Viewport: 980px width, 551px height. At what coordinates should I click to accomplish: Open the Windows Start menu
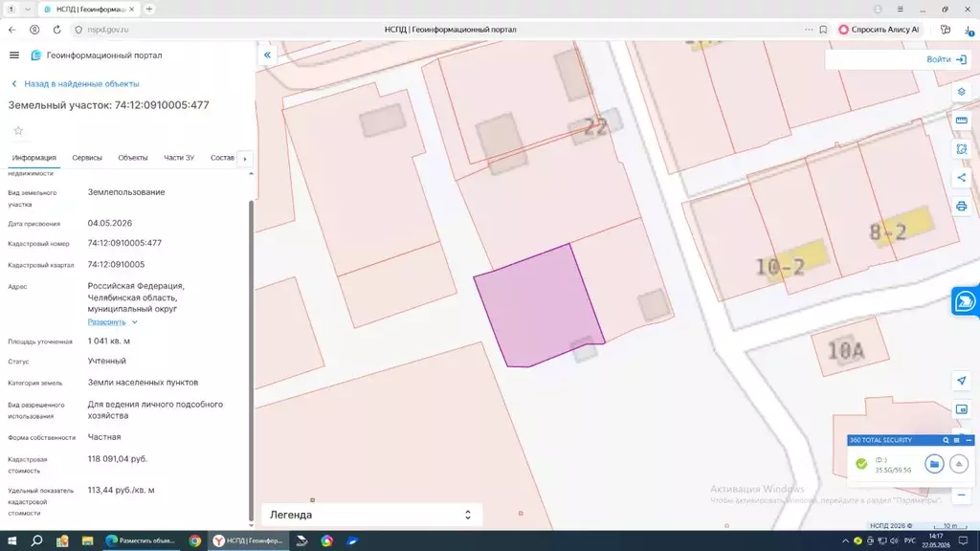pos(11,541)
